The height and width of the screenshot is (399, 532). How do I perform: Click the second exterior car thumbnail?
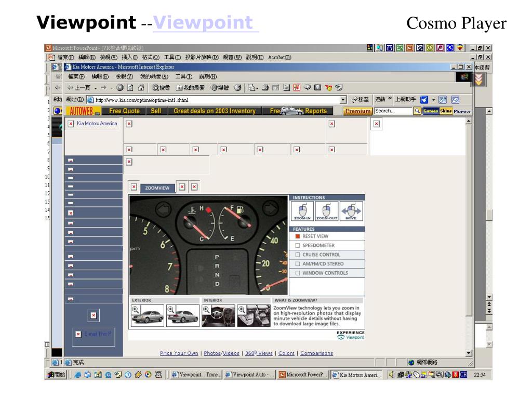183,315
